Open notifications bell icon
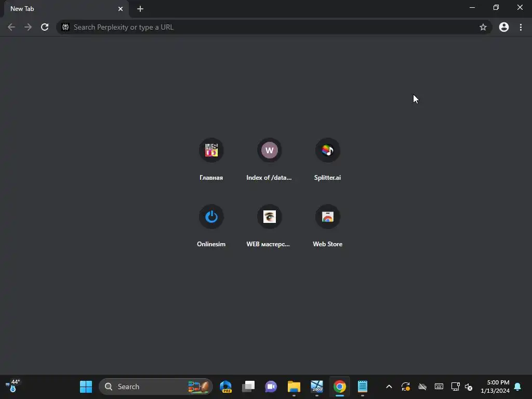Screen dimensions: 532x399 [x=518, y=387]
